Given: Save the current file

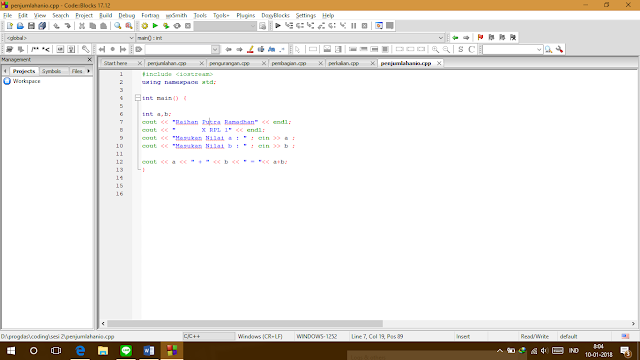Looking at the screenshot, I should tap(31, 26).
